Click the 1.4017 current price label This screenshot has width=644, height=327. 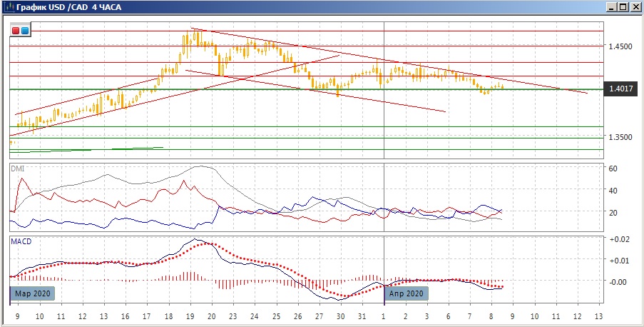[620, 89]
